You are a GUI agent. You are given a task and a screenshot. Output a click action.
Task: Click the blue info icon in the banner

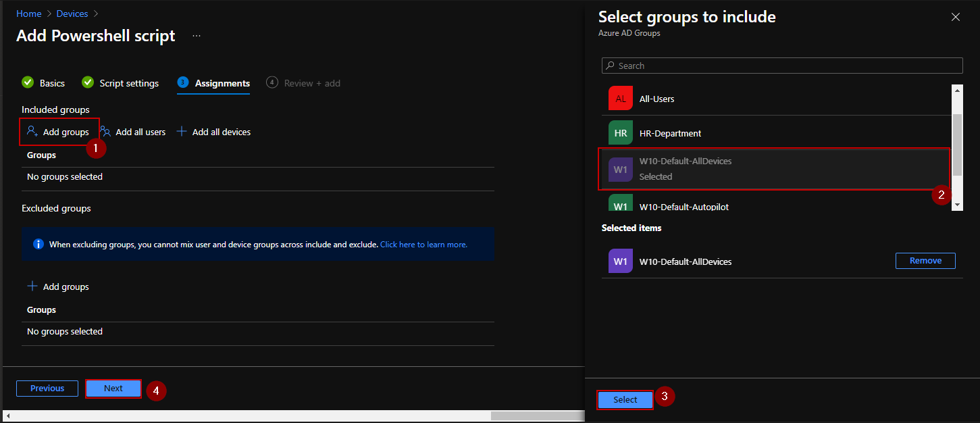pos(38,244)
